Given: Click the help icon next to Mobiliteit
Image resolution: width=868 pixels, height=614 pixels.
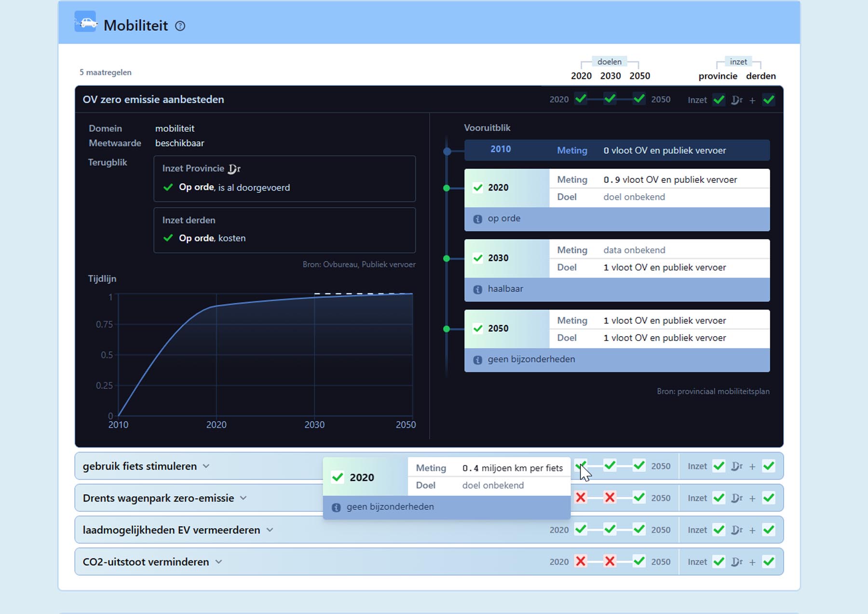Looking at the screenshot, I should click(180, 26).
